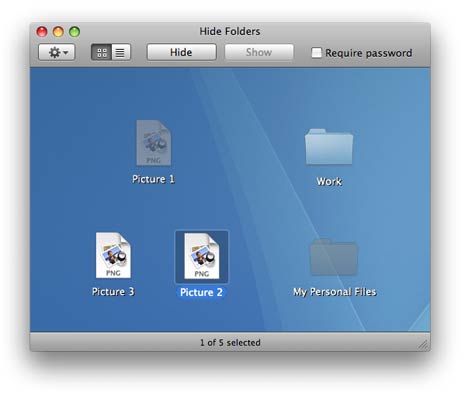Click the dimmed Show button
The image size is (465, 393).
[259, 52]
